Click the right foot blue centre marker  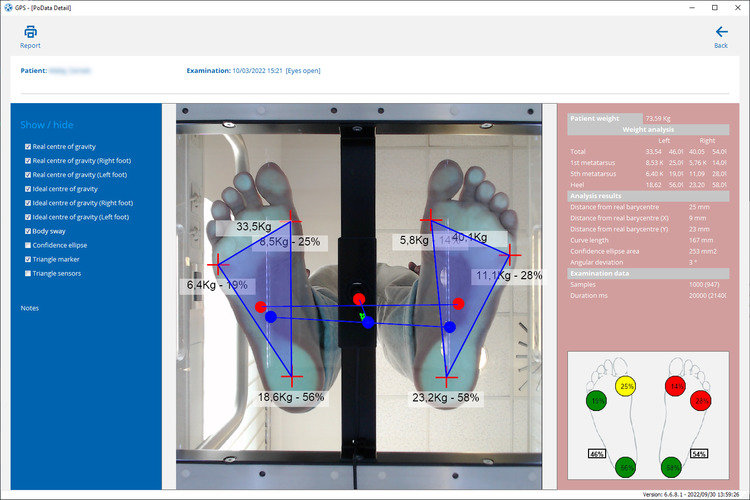[450, 327]
